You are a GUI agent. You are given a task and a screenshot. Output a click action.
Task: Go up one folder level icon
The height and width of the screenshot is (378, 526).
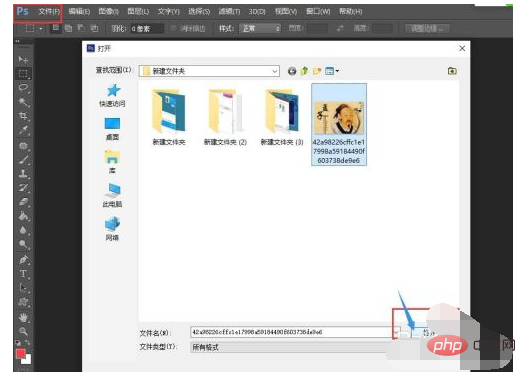point(304,71)
